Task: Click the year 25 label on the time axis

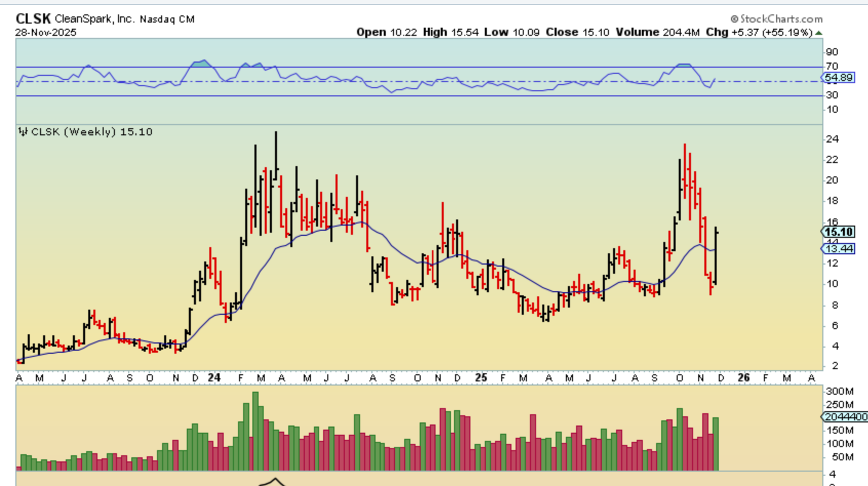Action: (481, 378)
